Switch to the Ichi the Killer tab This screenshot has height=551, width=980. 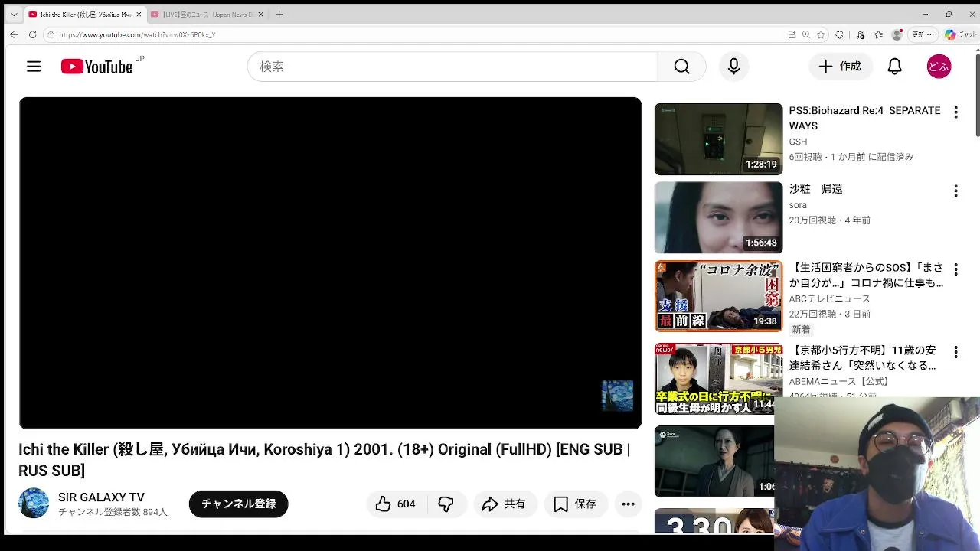pos(84,14)
